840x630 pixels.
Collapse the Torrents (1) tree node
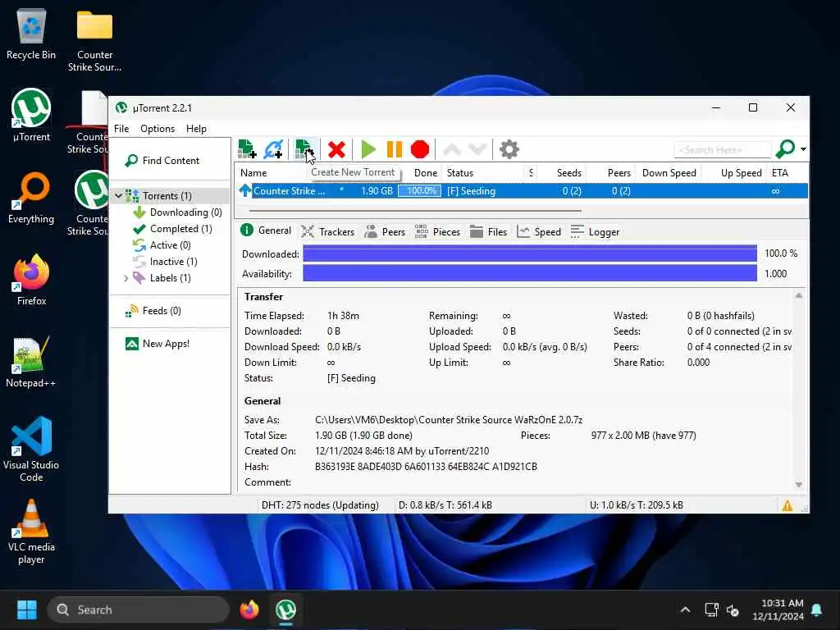pyautogui.click(x=118, y=196)
